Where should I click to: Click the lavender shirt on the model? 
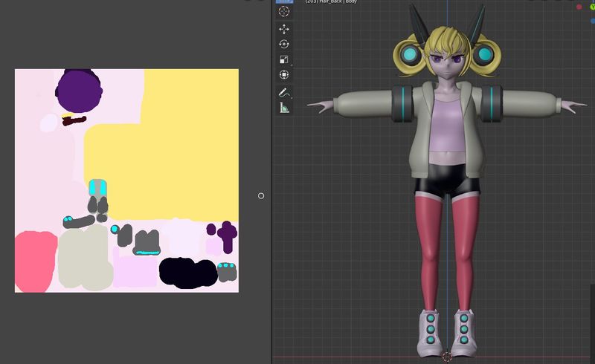tap(447, 123)
